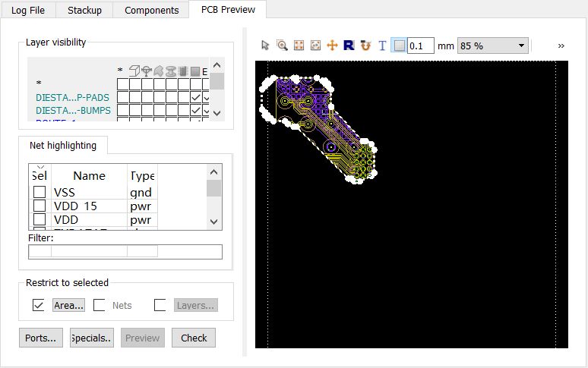Toggle the filled-square checkbox for DIESTA...P-PADS
The image size is (588, 368).
(x=196, y=97)
